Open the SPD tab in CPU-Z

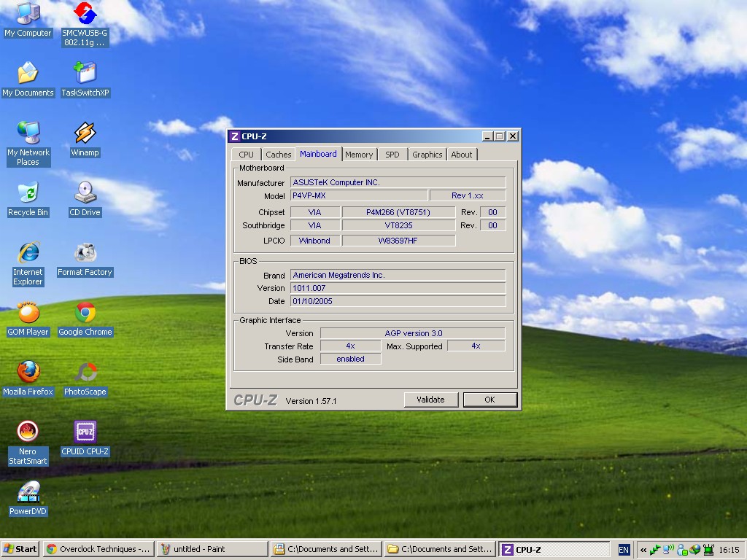click(392, 155)
